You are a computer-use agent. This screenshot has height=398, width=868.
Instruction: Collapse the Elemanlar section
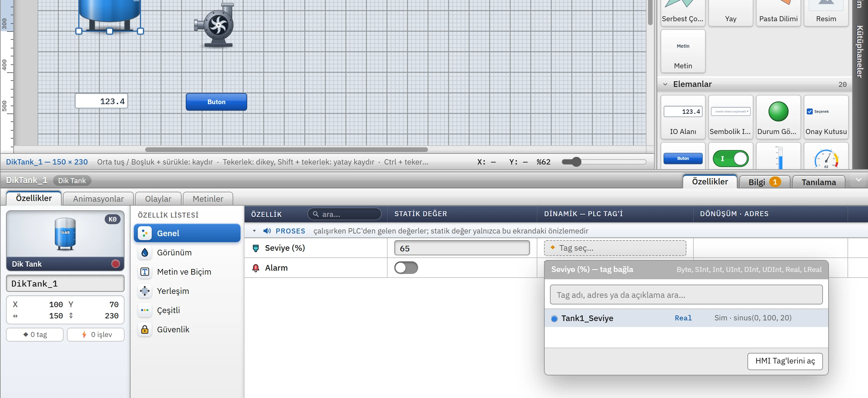(x=665, y=84)
